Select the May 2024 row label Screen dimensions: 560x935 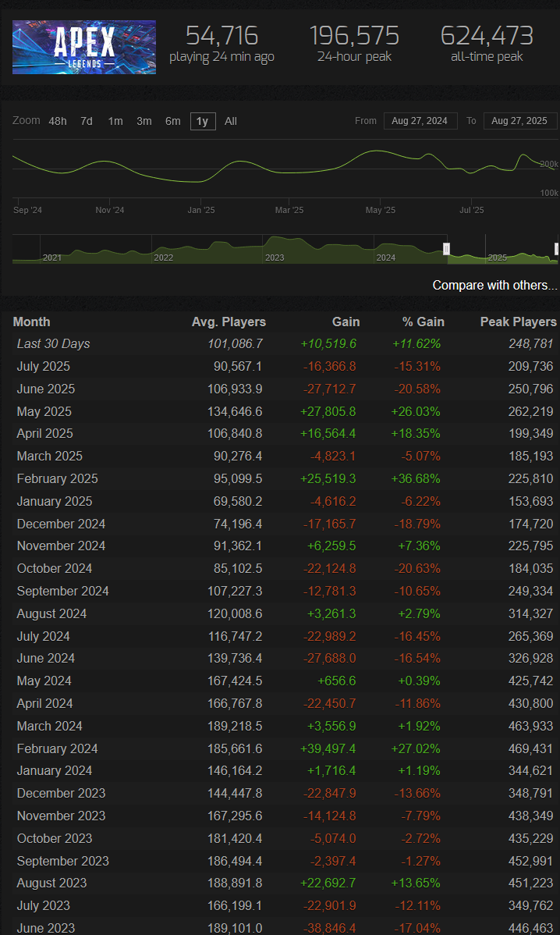[44, 681]
